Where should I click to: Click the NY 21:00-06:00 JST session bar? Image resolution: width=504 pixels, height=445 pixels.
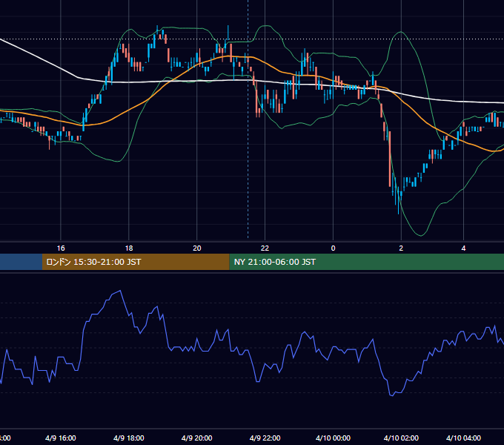[x=366, y=262]
